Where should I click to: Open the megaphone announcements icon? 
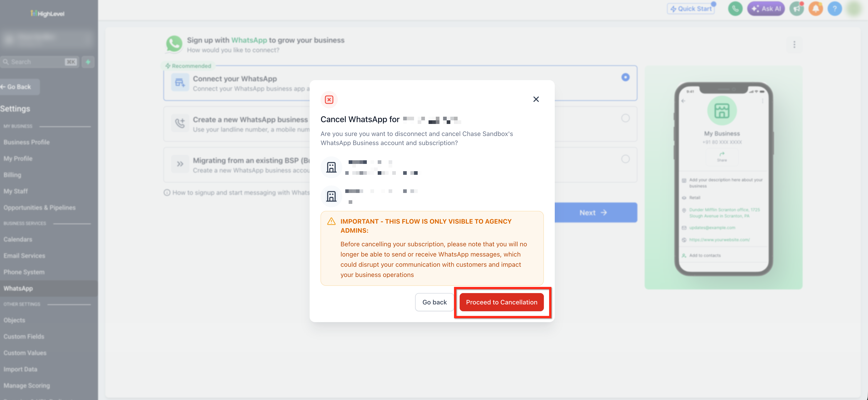point(796,9)
